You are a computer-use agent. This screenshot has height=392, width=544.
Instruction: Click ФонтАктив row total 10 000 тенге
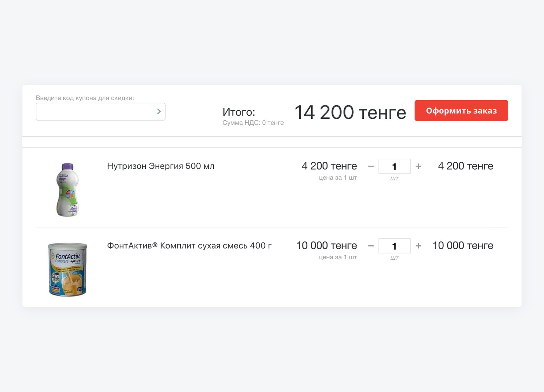463,246
